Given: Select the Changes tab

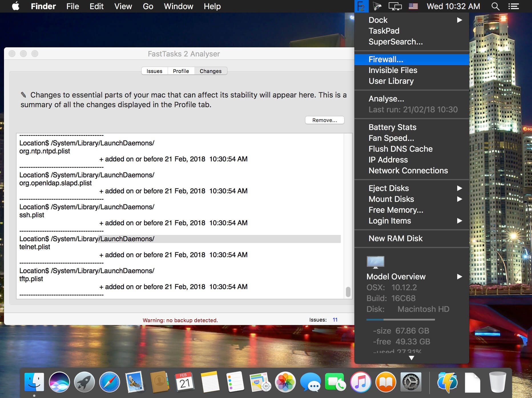Looking at the screenshot, I should click(x=211, y=71).
